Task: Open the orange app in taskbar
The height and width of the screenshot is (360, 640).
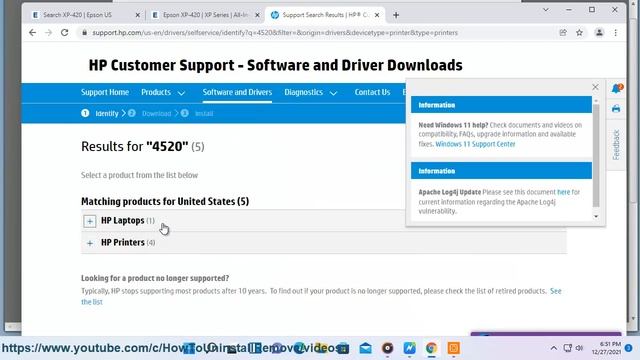Action: coord(453,348)
